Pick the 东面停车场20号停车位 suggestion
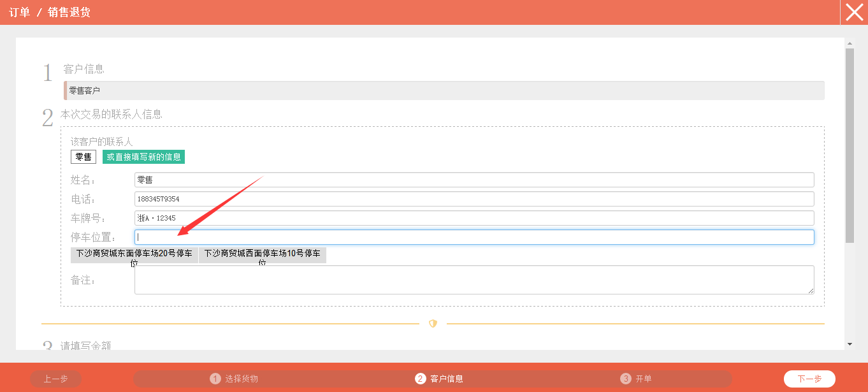The width and height of the screenshot is (868, 392). (x=134, y=255)
